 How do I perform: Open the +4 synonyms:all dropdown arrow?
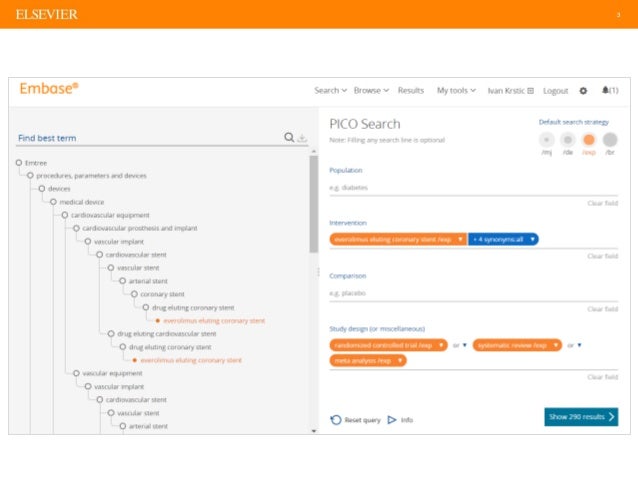[x=532, y=239]
